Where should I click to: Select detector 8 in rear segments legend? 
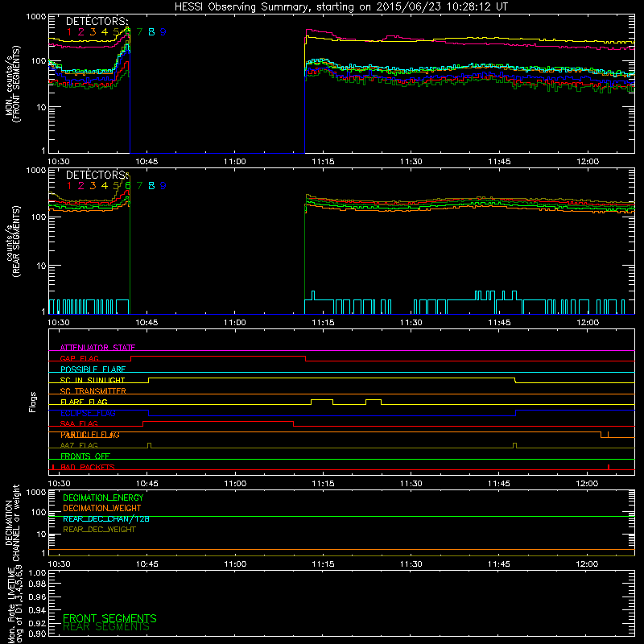point(151,186)
